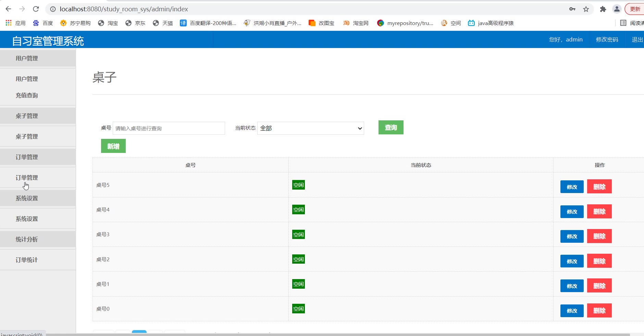This screenshot has height=336, width=644.
Task: Click the saved password key icon
Action: tap(572, 9)
